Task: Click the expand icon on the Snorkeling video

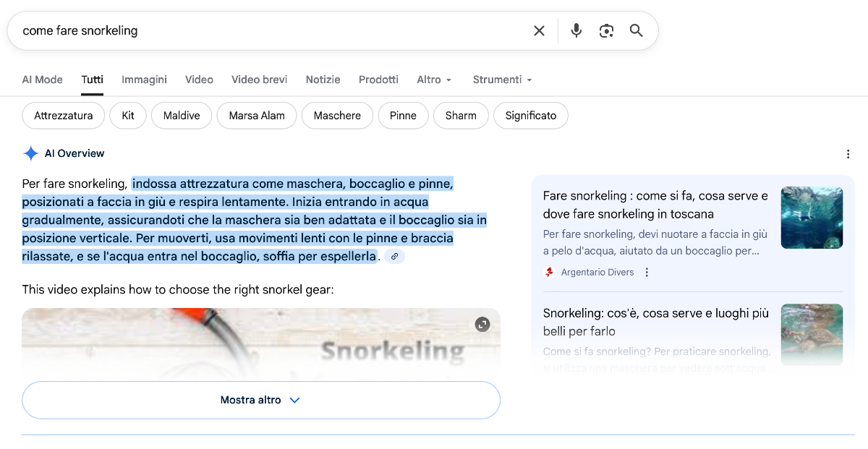Action: tap(482, 325)
